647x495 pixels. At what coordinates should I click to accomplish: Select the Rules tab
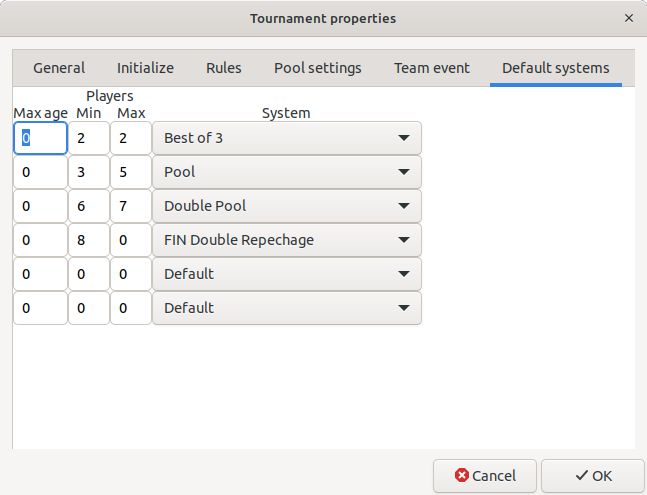(224, 68)
